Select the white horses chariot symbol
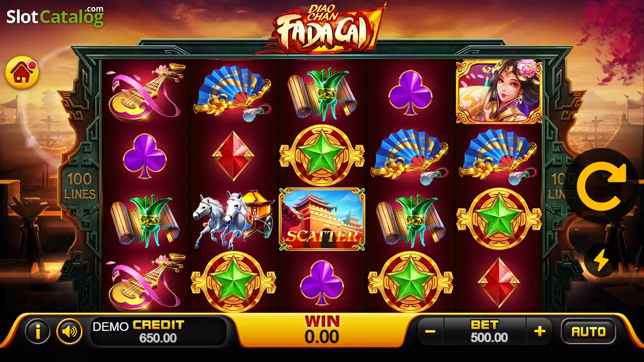Image resolution: width=644 pixels, height=362 pixels. pyautogui.click(x=233, y=219)
